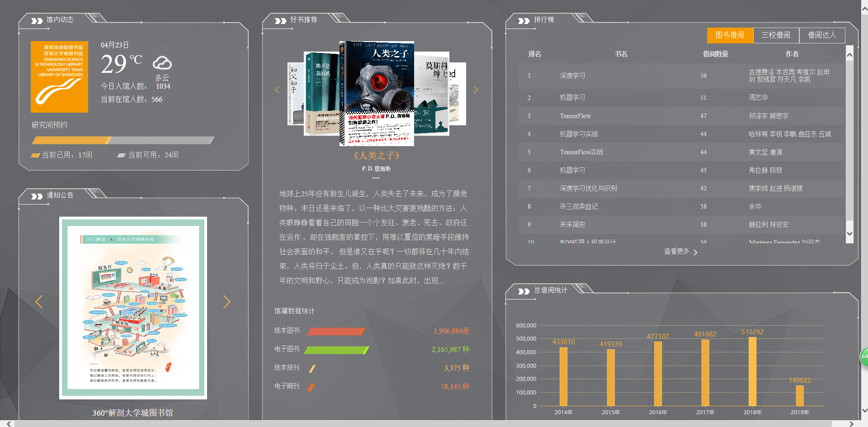Open the 人类之子 book cover

(x=377, y=94)
